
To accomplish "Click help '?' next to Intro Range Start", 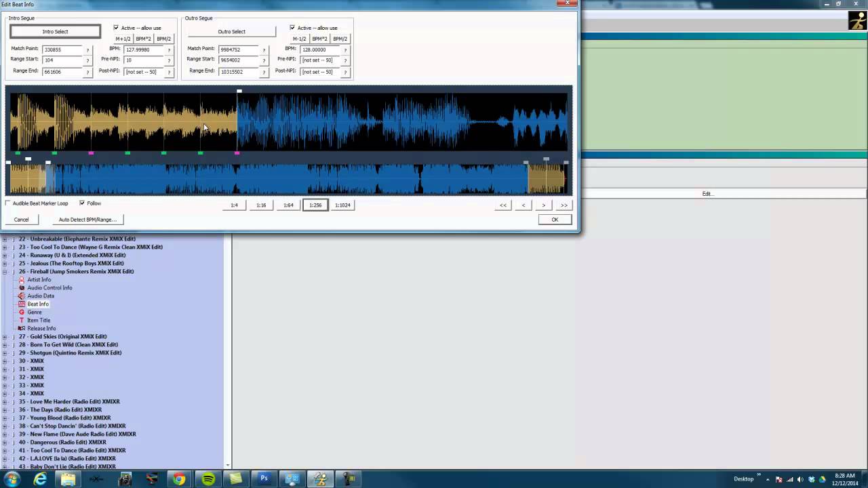I will [87, 60].
